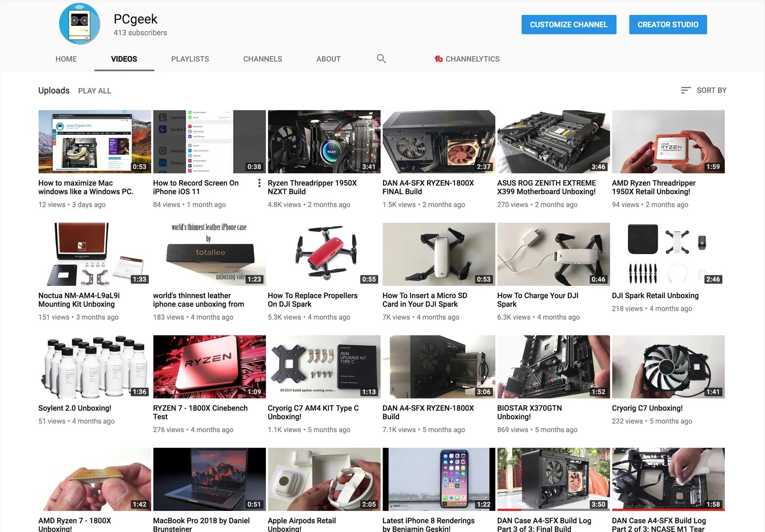
Task: Open Noctua NM-AM4-L9aL9i unboxing thumbnail
Action: (x=95, y=254)
